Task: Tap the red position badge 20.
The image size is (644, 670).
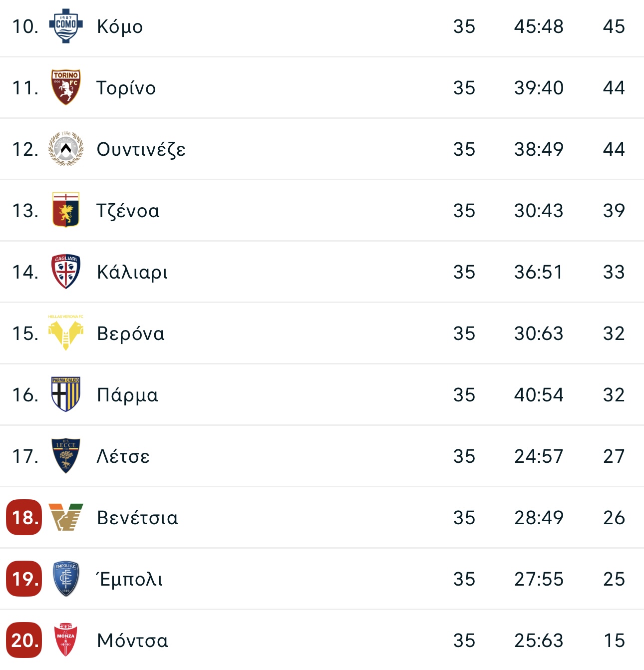Action: click(x=24, y=640)
